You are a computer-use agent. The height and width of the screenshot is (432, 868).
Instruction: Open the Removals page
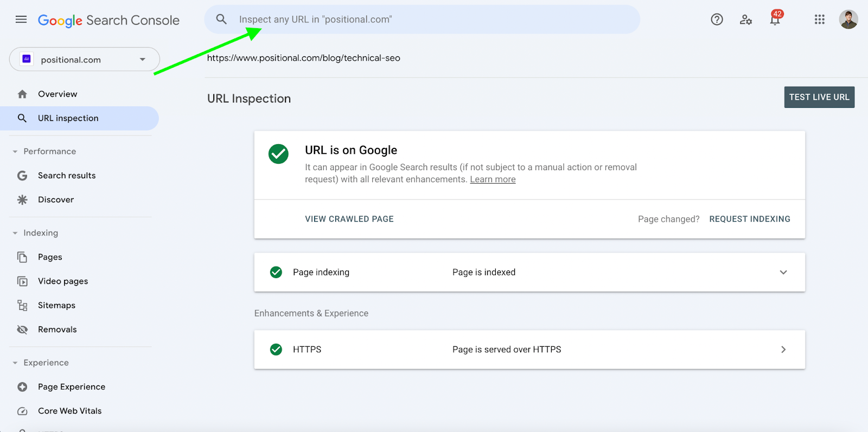pos(58,330)
